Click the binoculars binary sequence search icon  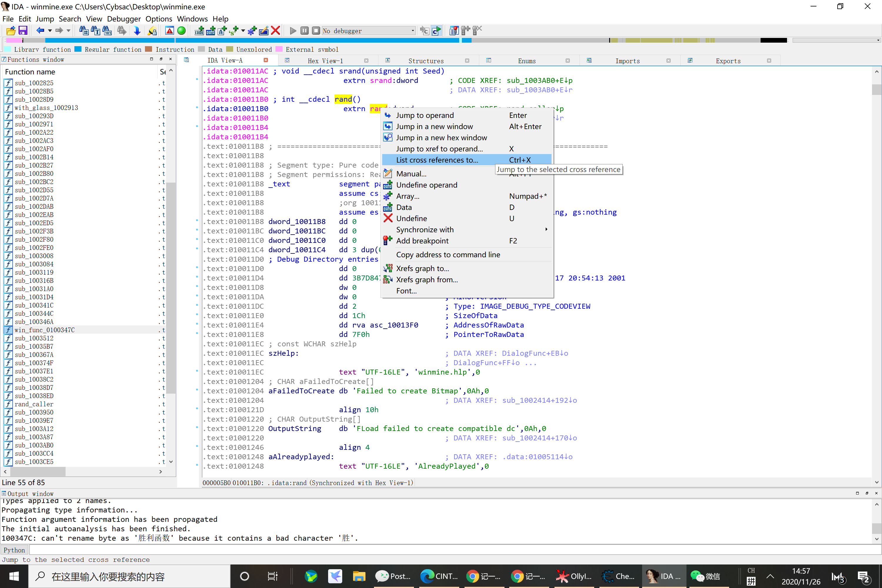pos(107,31)
